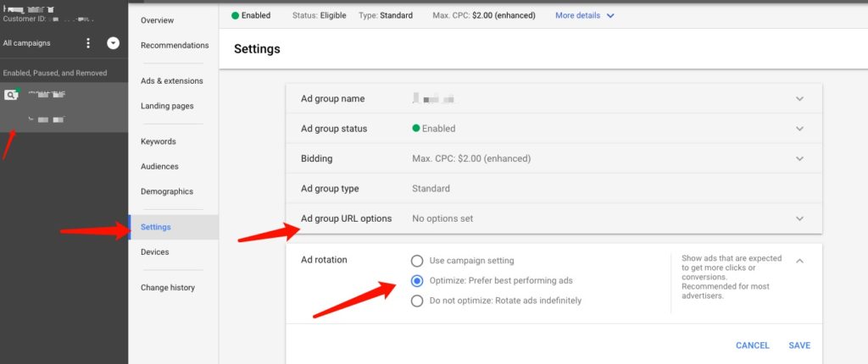Click the three-dot menu beside All campaigns
This screenshot has width=868, height=364.
[88, 43]
